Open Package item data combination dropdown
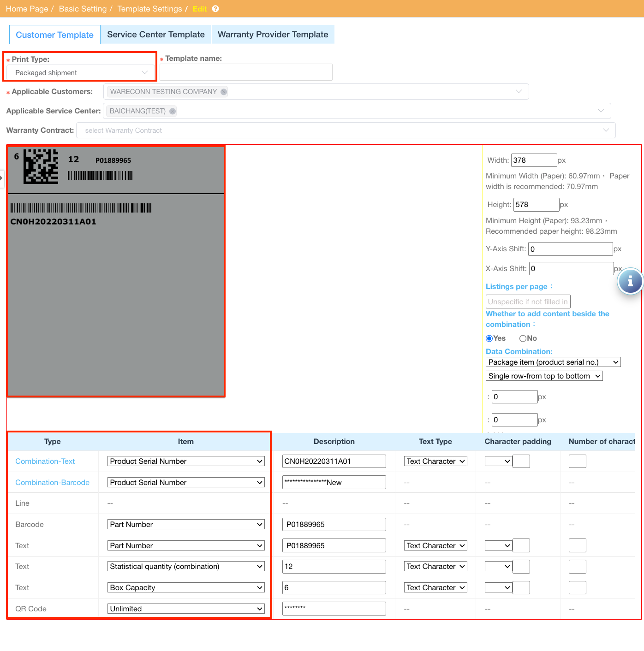 553,362
